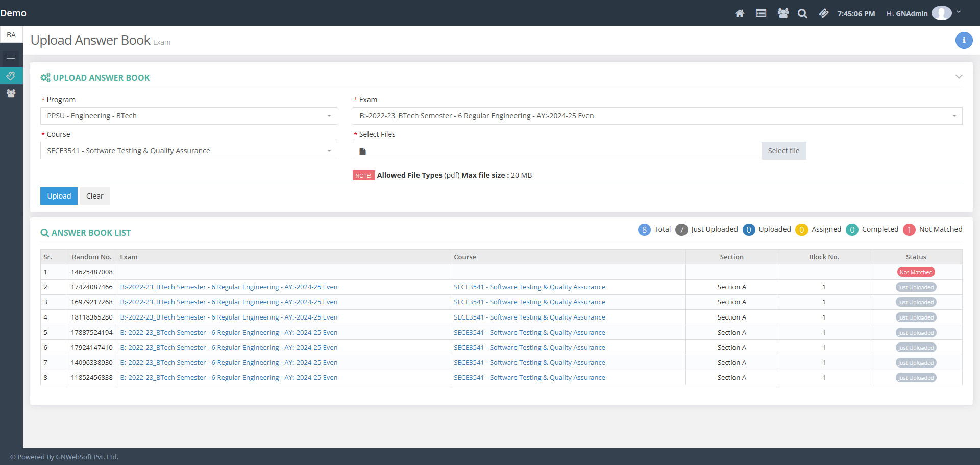The height and width of the screenshot is (465, 980).
Task: Expand the Program dropdown
Action: tap(188, 116)
